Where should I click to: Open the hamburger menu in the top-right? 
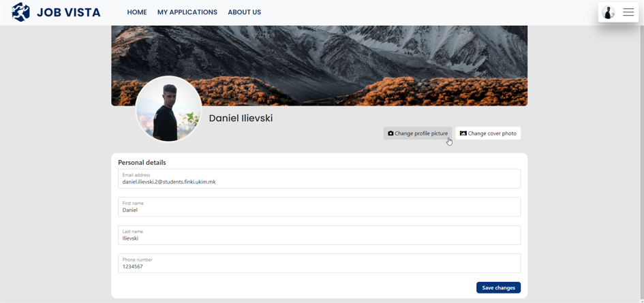click(x=628, y=12)
